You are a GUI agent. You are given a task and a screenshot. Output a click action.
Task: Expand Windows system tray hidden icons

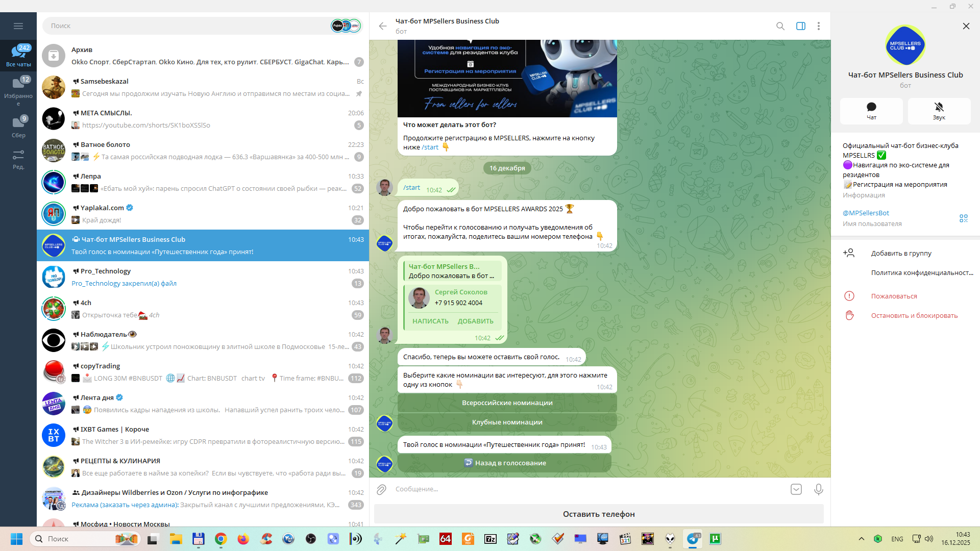click(862, 539)
